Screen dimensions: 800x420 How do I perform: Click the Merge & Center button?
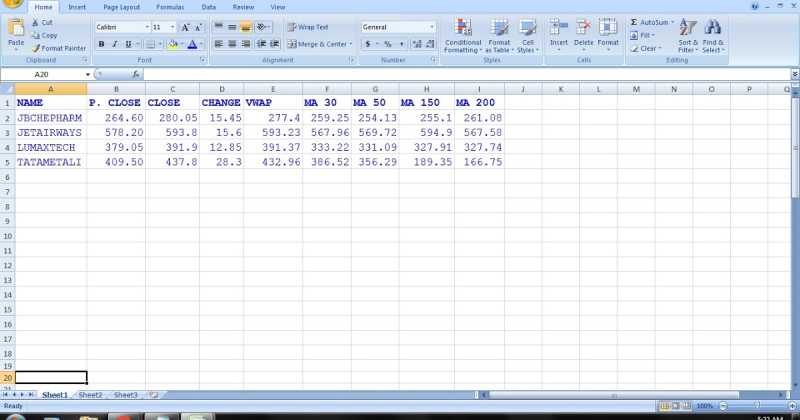(320, 44)
